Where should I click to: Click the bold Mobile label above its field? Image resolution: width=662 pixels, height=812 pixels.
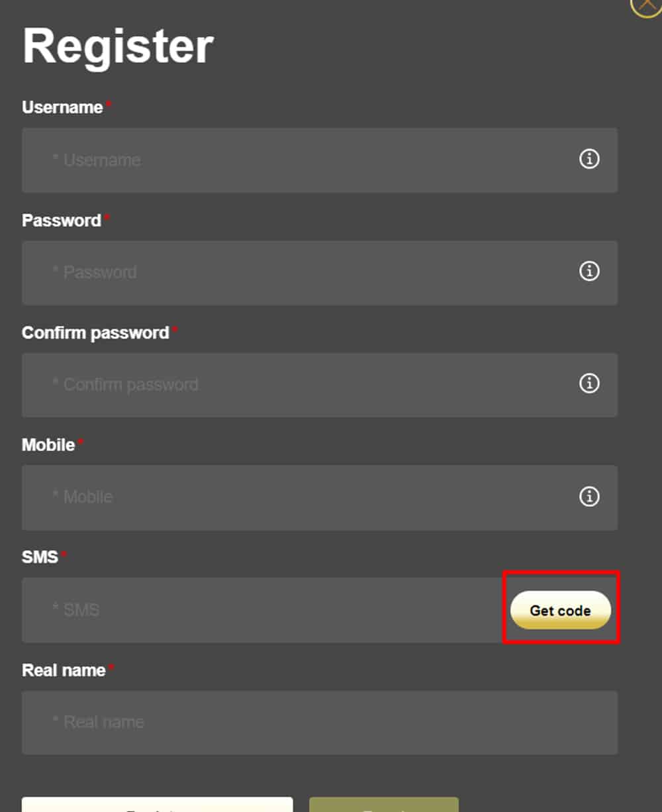pos(48,445)
